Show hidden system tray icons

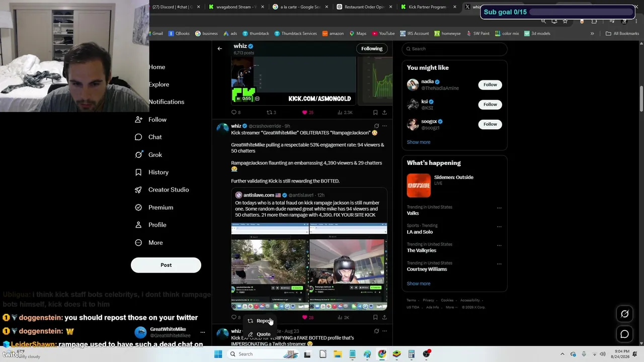562,354
